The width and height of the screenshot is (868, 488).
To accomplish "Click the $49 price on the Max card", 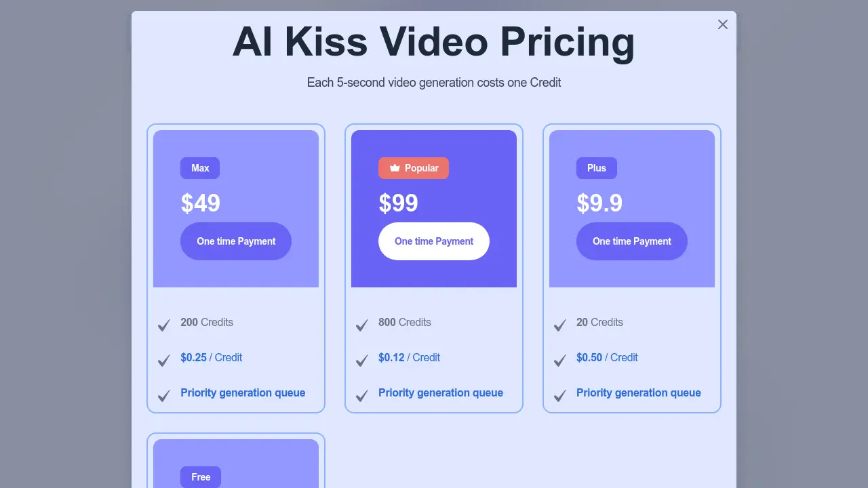I will tap(201, 203).
